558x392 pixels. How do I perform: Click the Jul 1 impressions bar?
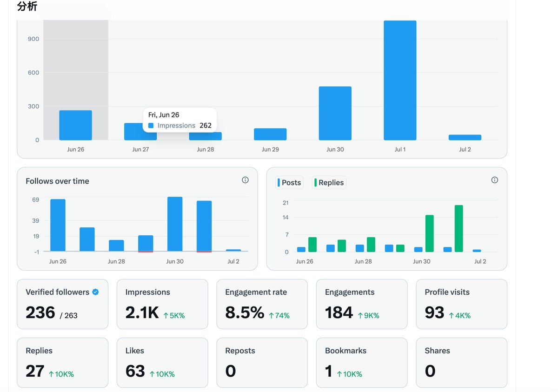point(400,80)
